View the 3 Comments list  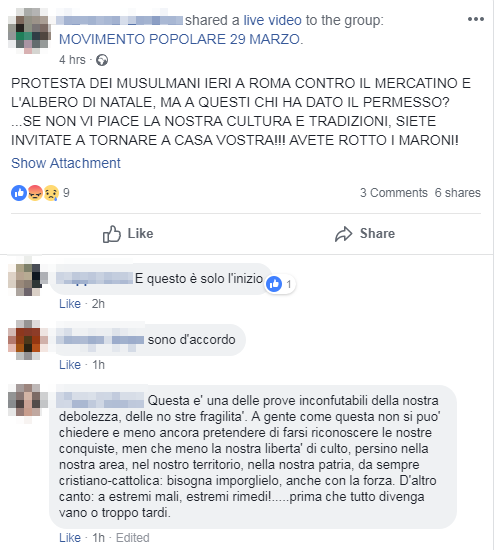[x=394, y=193]
